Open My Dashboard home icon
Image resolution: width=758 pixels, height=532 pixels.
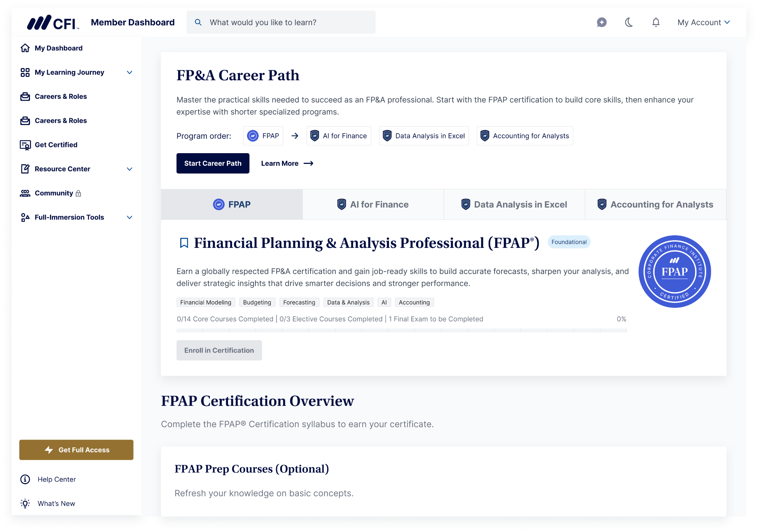[25, 48]
